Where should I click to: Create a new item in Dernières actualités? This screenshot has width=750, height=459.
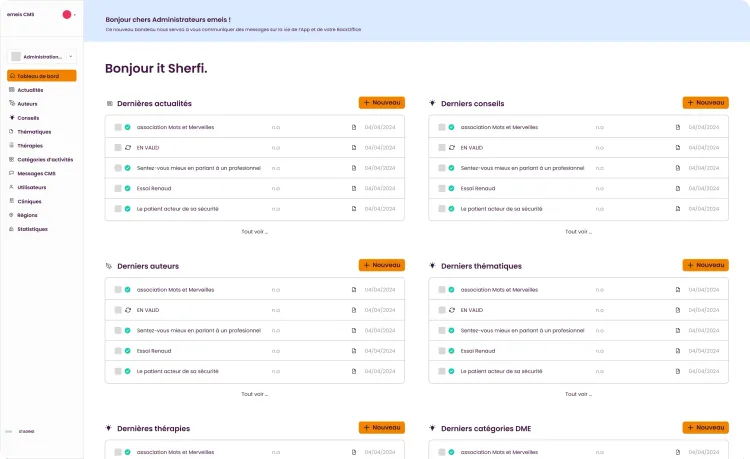[382, 103]
